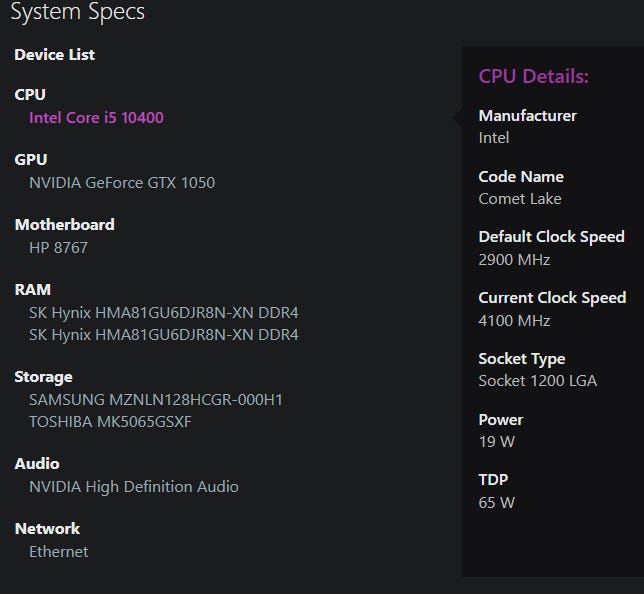Click the 4100 MHz current clock value
This screenshot has height=594, width=644.
pyautogui.click(x=514, y=320)
